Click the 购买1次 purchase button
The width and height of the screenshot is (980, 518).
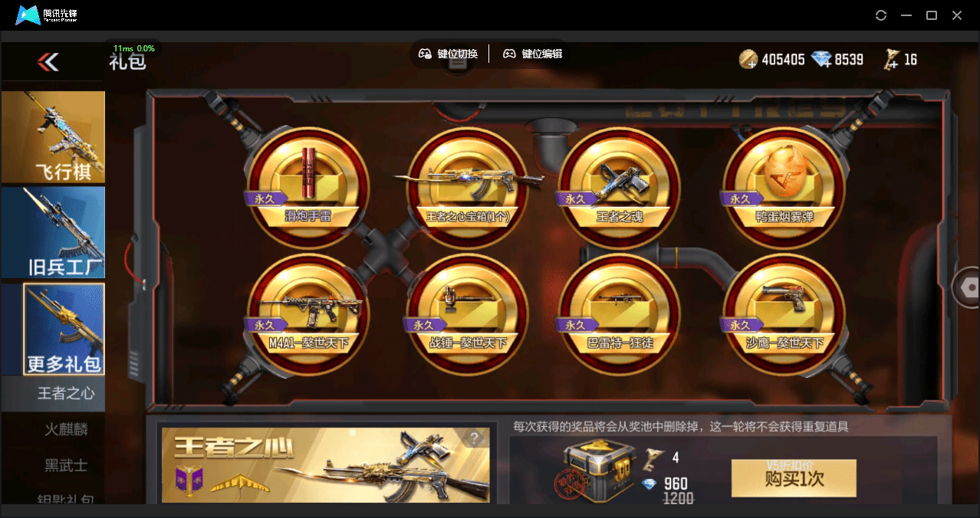pos(794,479)
